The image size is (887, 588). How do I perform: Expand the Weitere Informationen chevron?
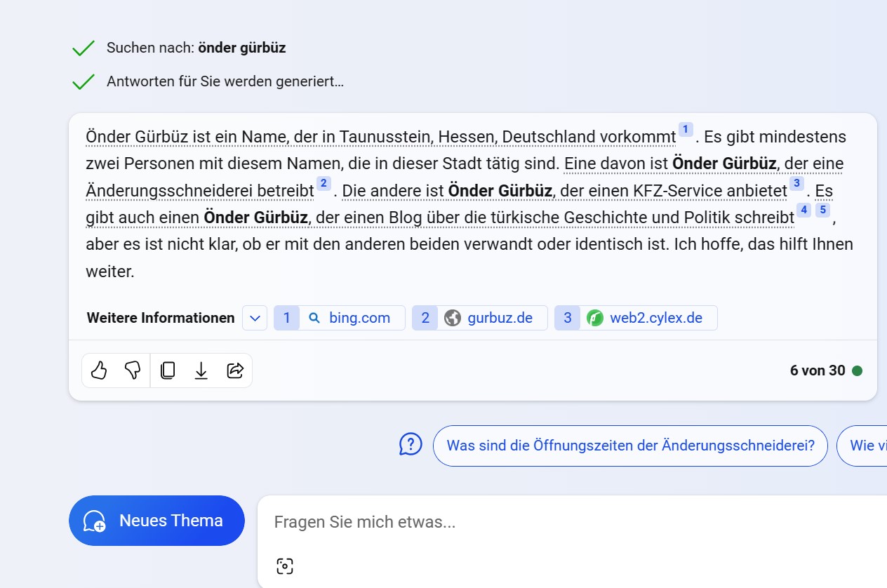pyautogui.click(x=255, y=318)
